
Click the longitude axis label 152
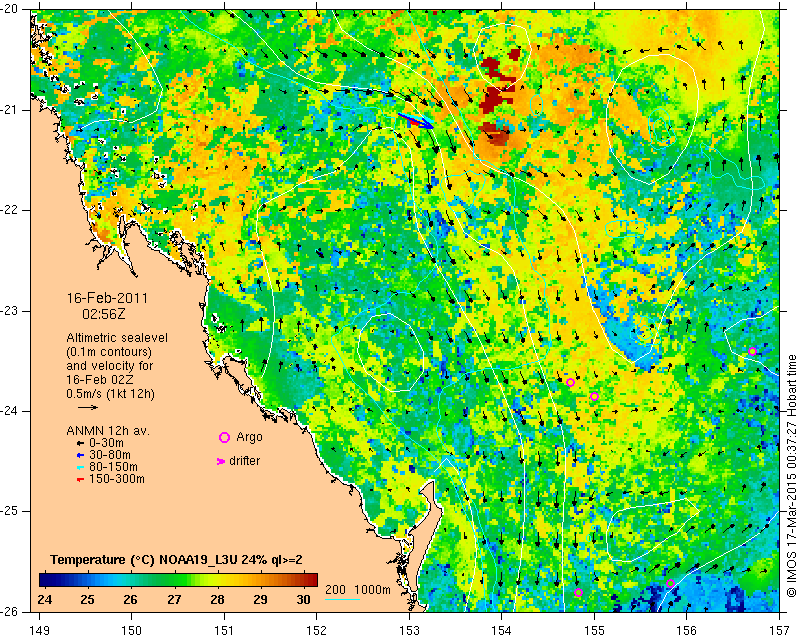click(317, 630)
